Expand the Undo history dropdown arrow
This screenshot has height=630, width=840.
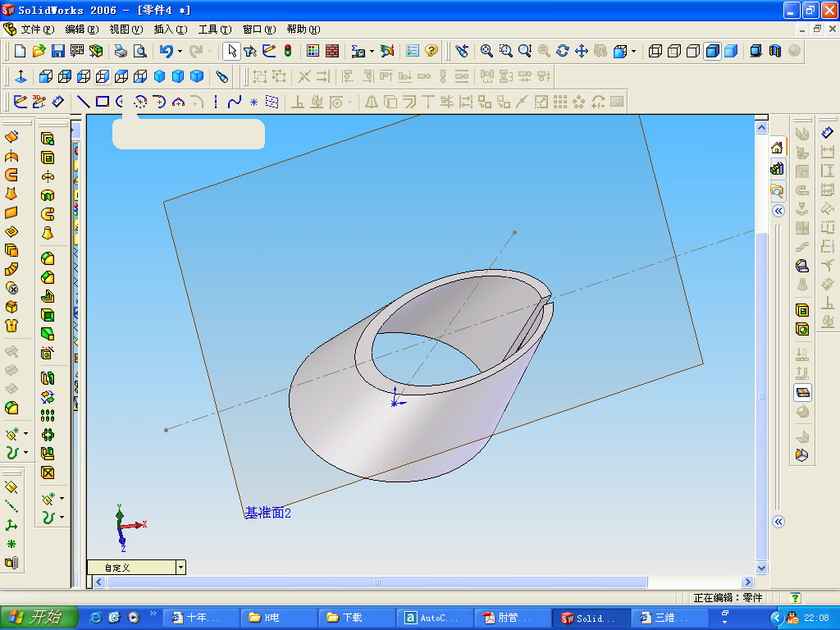[x=180, y=52]
